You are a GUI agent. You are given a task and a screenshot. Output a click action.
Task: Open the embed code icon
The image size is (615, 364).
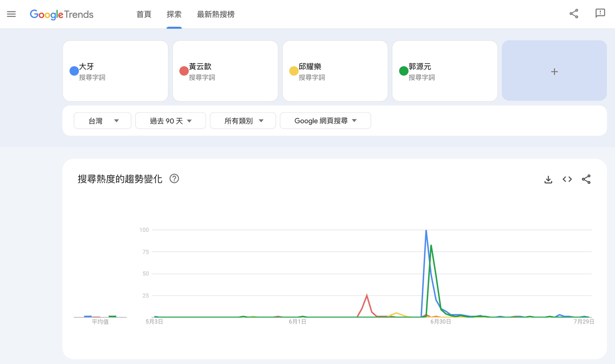click(567, 179)
